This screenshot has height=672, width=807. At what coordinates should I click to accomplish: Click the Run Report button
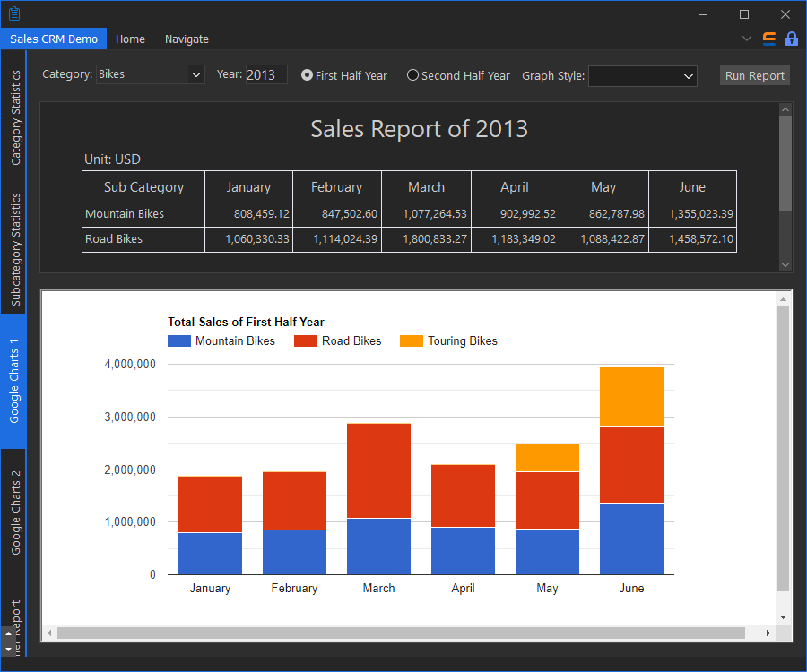(754, 75)
